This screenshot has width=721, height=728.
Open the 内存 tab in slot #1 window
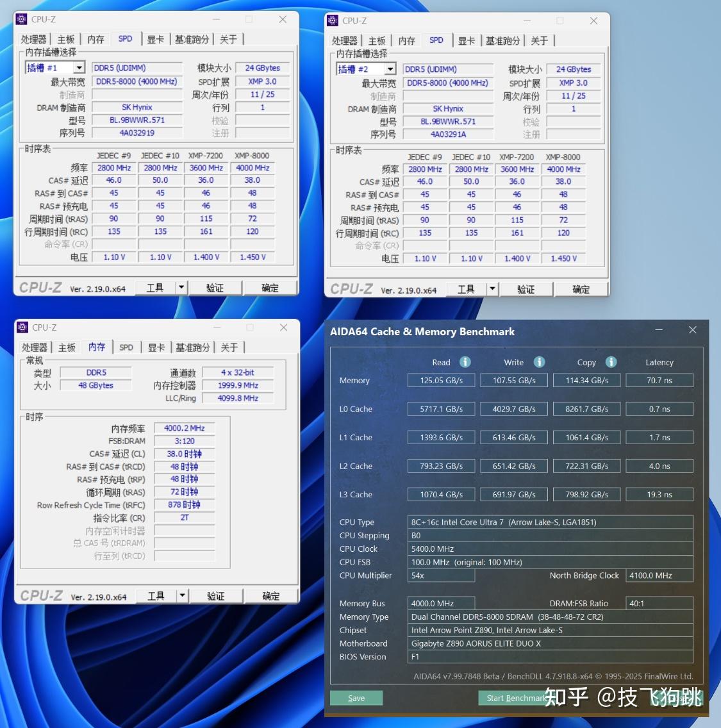coord(96,40)
